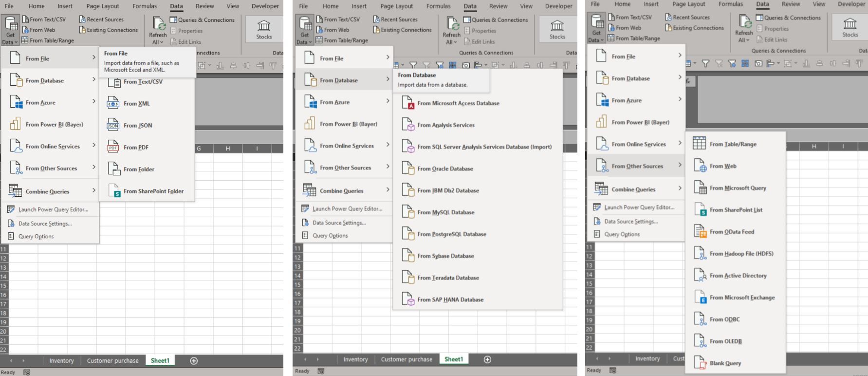Choose From SharePoint List
This screenshot has width=868, height=376.
(x=735, y=210)
